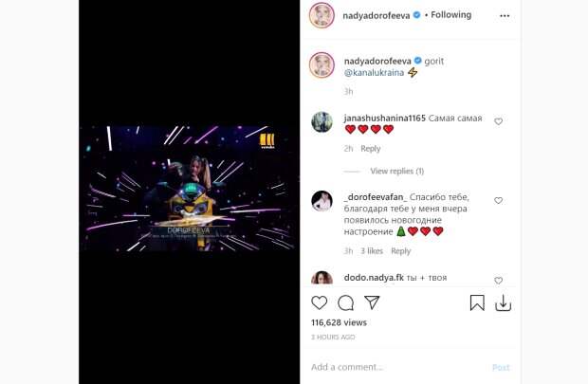The width and height of the screenshot is (588, 384).
Task: Share the post with the paper plane icon
Action: pyautogui.click(x=373, y=303)
